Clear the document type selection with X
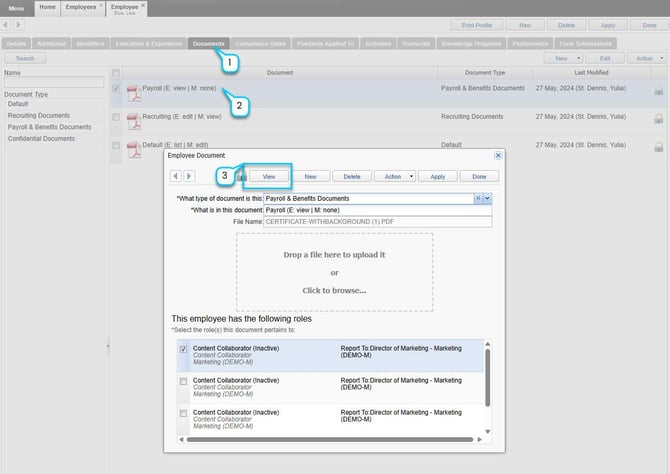The height and width of the screenshot is (474, 670). click(x=478, y=198)
